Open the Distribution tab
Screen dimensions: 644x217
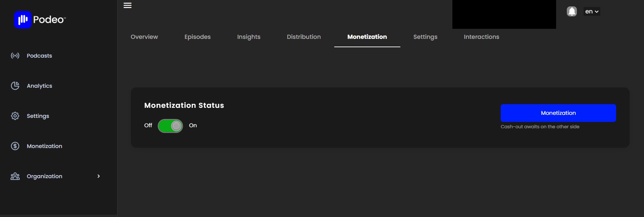(304, 37)
